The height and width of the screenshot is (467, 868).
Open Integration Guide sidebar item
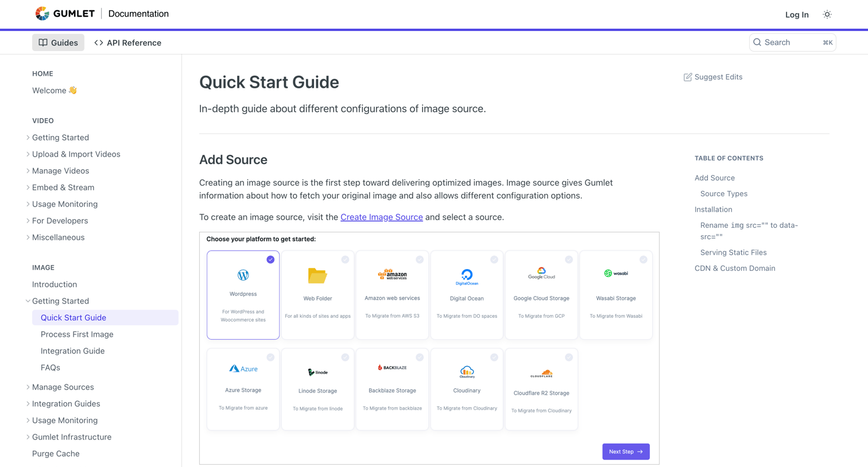[x=72, y=351]
